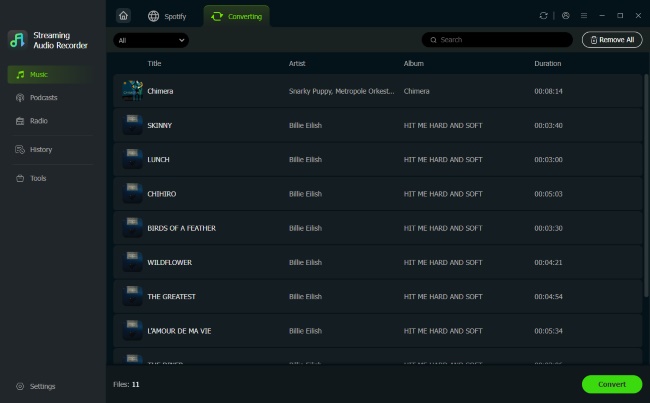This screenshot has height=403, width=650.
Task: Select the LUNCH track title
Action: 158,160
